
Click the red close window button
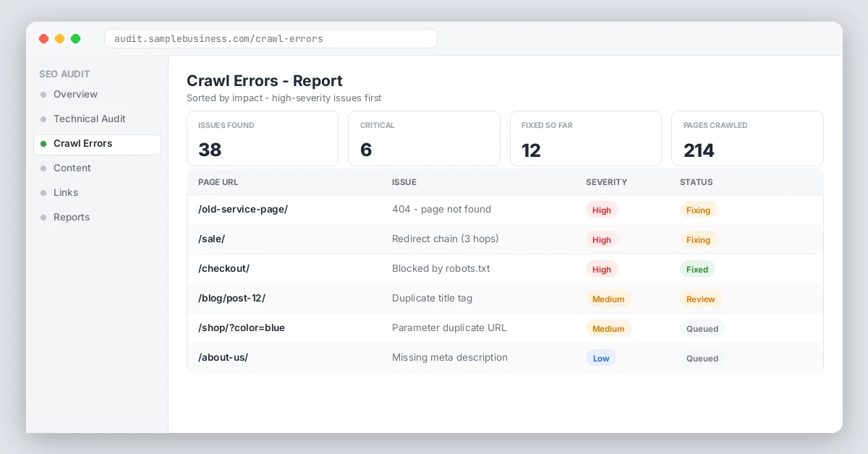pos(43,38)
